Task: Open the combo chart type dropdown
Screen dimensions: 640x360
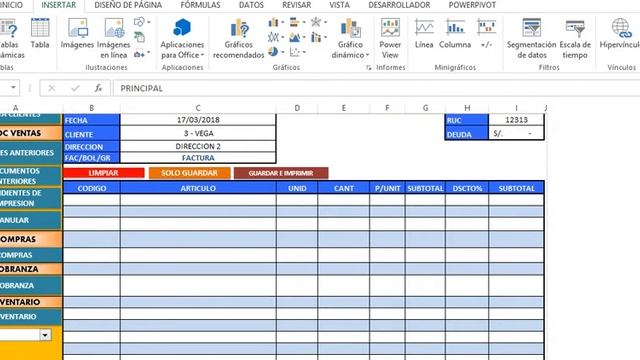Action: pos(318,38)
